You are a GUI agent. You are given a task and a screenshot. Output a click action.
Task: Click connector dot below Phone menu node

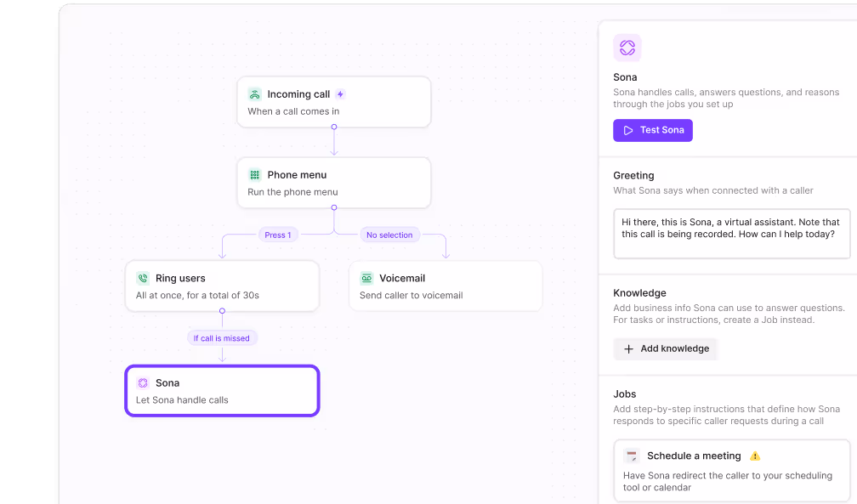click(x=334, y=207)
